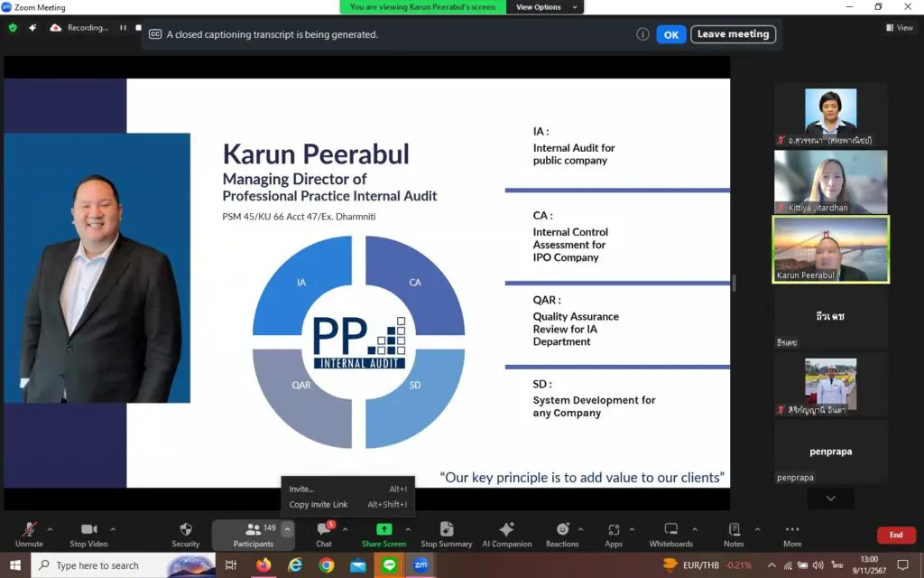Open the View layout options
This screenshot has width=924, height=578.
(900, 28)
